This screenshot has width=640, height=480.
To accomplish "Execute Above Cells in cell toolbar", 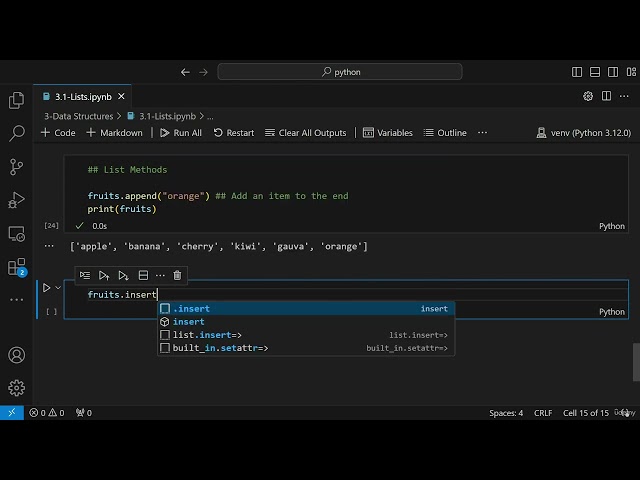I will pyautogui.click(x=104, y=276).
